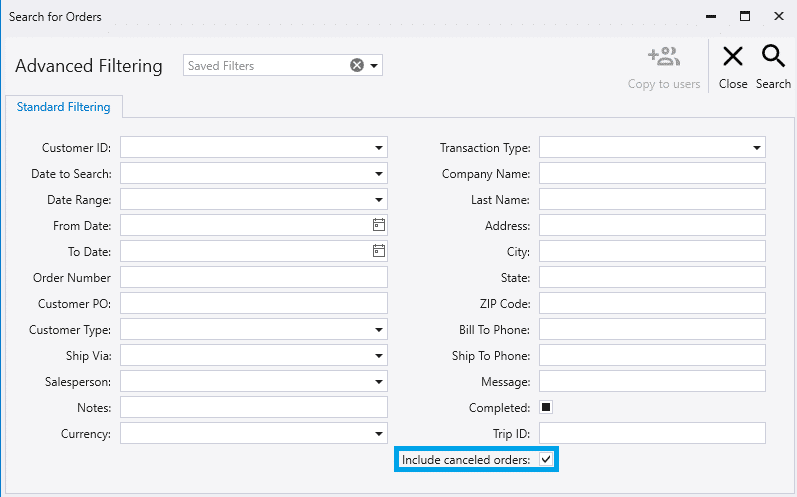Image resolution: width=797 pixels, height=497 pixels.
Task: Open the Customer ID dropdown
Action: pos(379,148)
